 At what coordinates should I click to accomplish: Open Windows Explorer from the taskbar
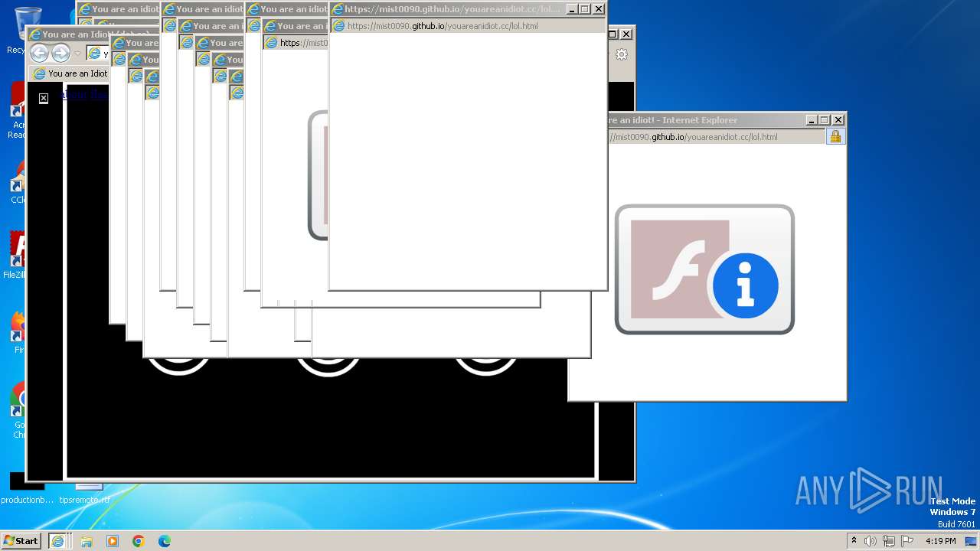(87, 541)
